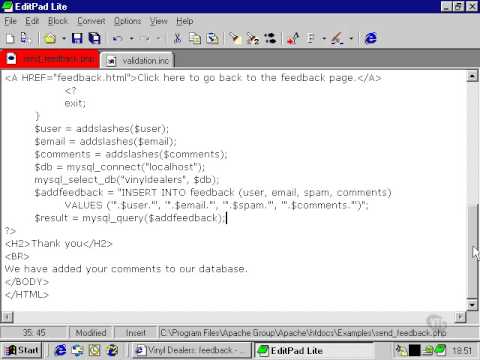Open the Edit menu
The height and width of the screenshot is (360, 480).
point(32,21)
